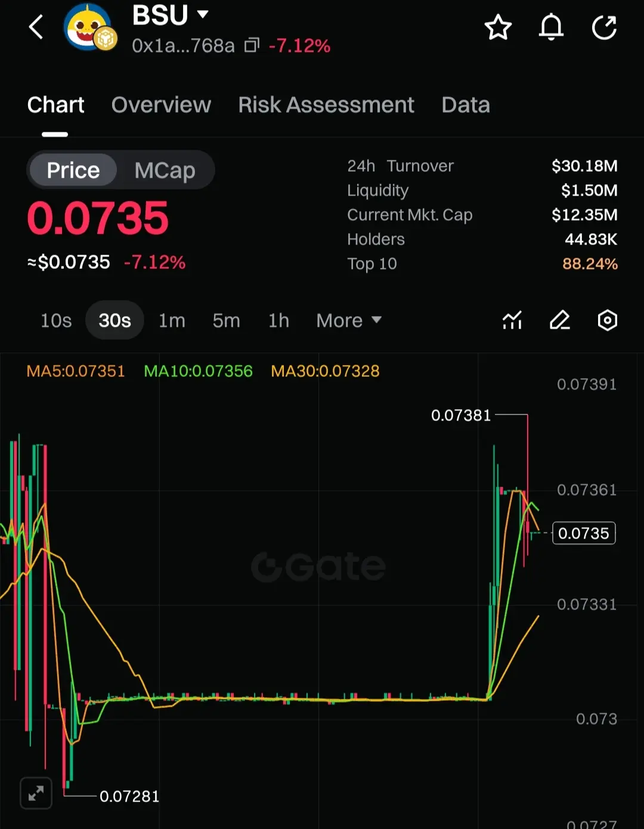Screen dimensions: 644x829
Task: Tap Liquidity value $1.50M
Action: (589, 190)
